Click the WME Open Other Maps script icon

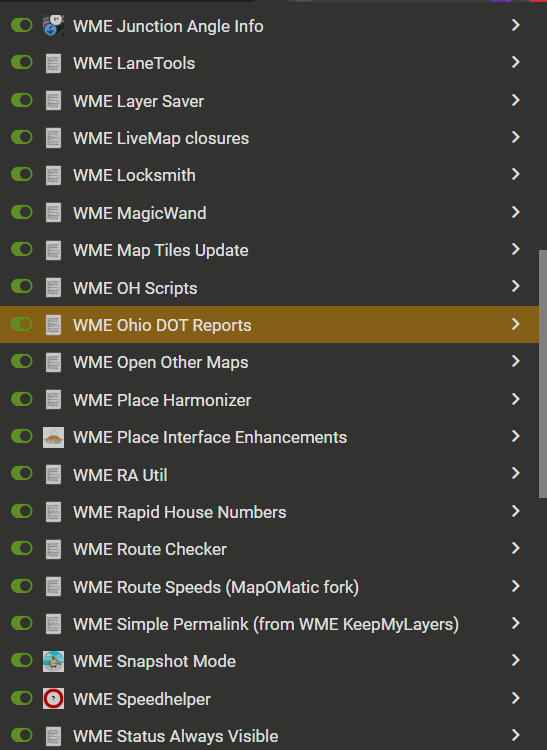coord(53,362)
